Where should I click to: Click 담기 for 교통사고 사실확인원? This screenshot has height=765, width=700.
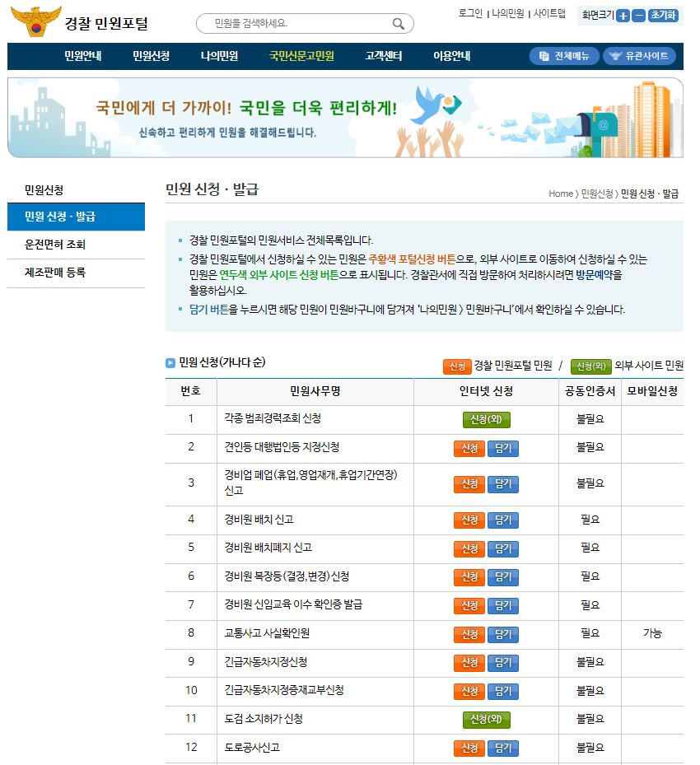point(502,634)
